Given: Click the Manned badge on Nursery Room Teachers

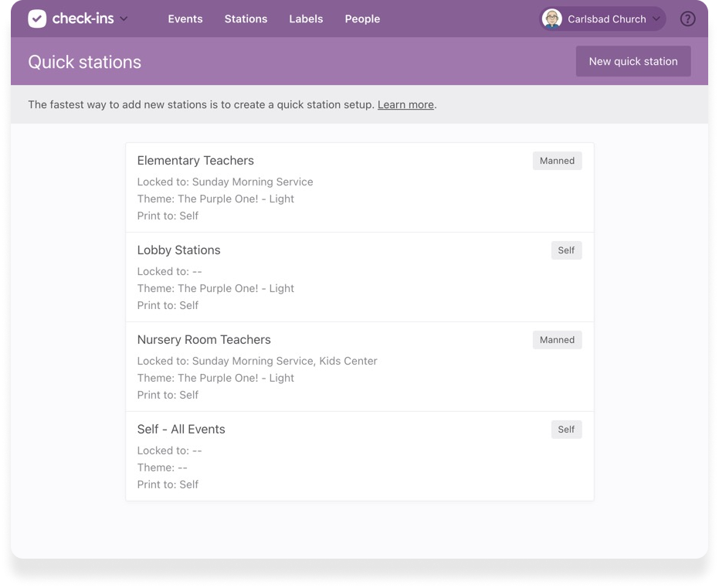Looking at the screenshot, I should (x=557, y=340).
